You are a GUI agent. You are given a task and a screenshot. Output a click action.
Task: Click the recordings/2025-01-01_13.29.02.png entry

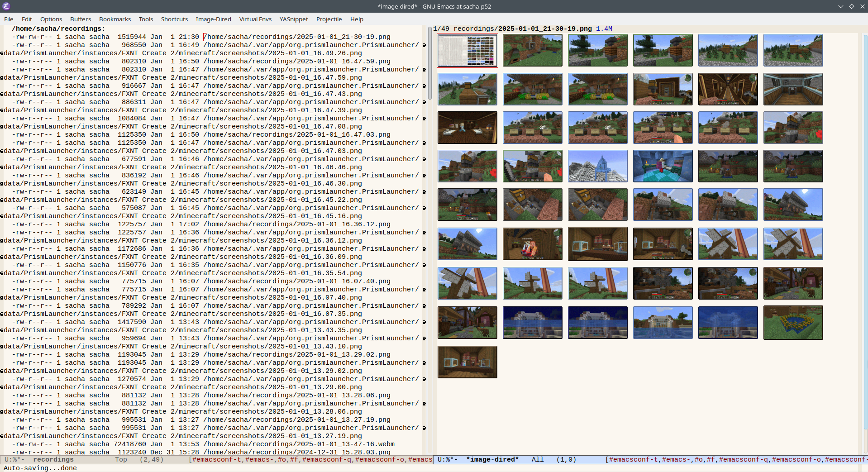point(297,355)
